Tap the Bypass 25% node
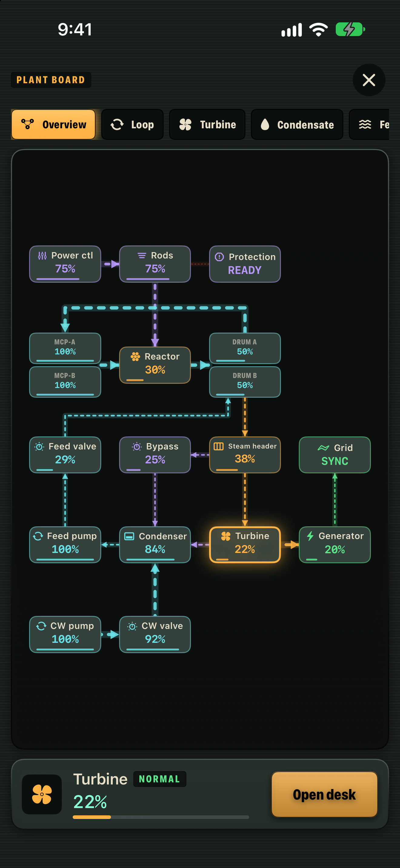The width and height of the screenshot is (400, 868). click(x=155, y=455)
